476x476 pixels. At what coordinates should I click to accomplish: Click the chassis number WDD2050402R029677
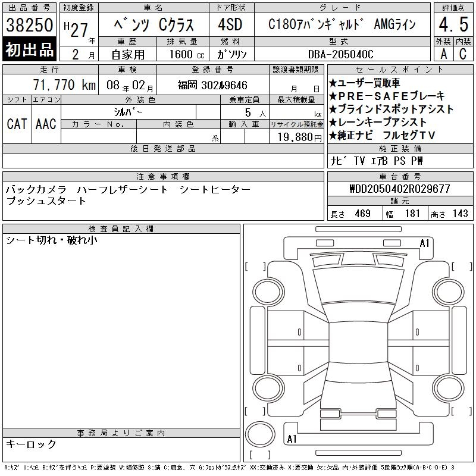pos(400,189)
